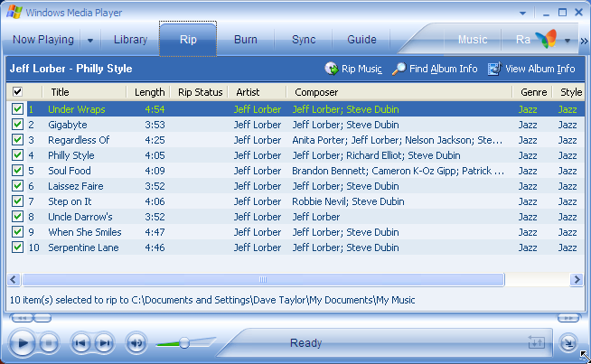The height and width of the screenshot is (364, 591).
Task: Click the Step on It title
Action: [70, 201]
